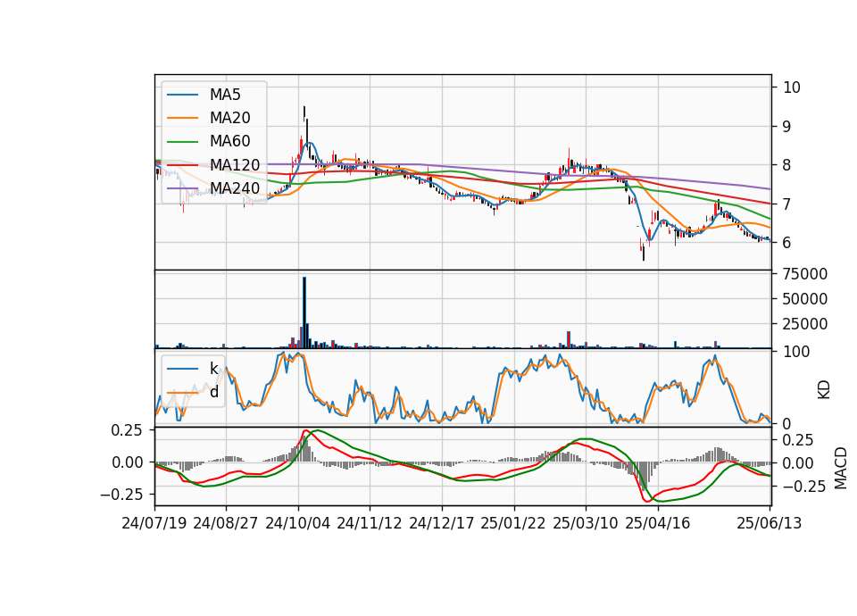Click the tallest volume bar in October 2024
Image resolution: width=857 pixels, height=616 pixels.
pyautogui.click(x=304, y=312)
